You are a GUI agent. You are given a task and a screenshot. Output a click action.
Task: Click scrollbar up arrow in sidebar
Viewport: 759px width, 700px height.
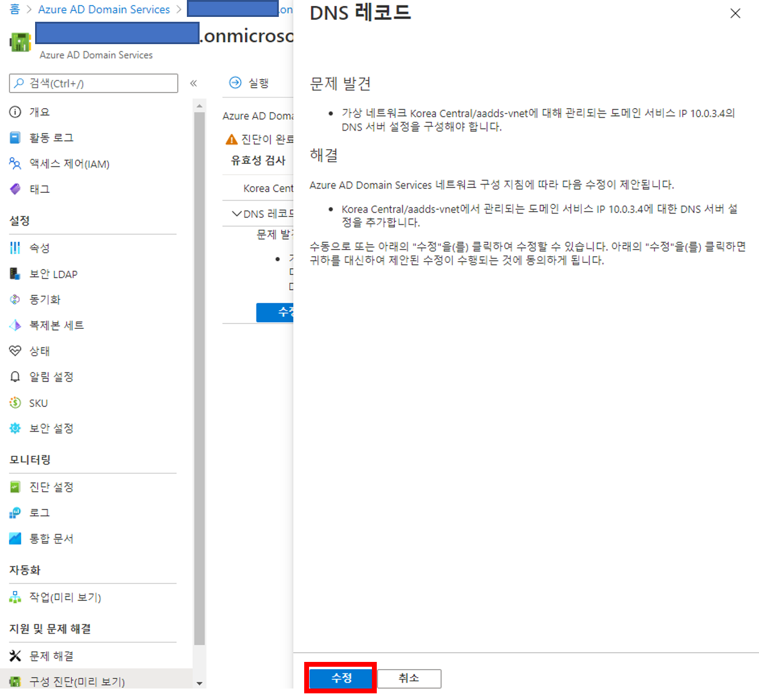pyautogui.click(x=200, y=106)
